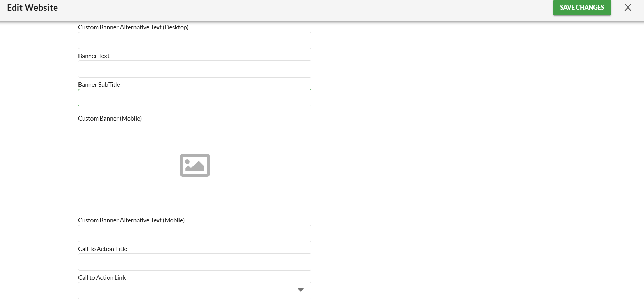Viewport: 644px width, 305px height.
Task: Click the Call To Action Title label
Action: pos(102,249)
